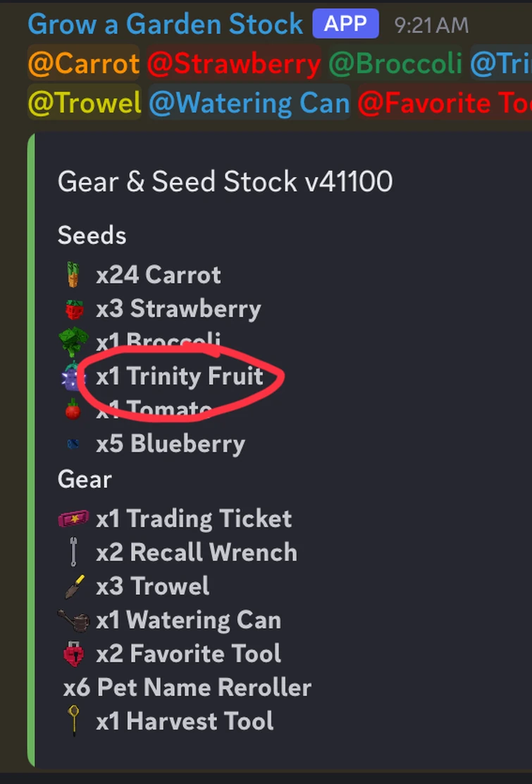Screen dimensions: 532x784
Task: Click the Recall Wrench icon
Action: pyautogui.click(x=74, y=552)
